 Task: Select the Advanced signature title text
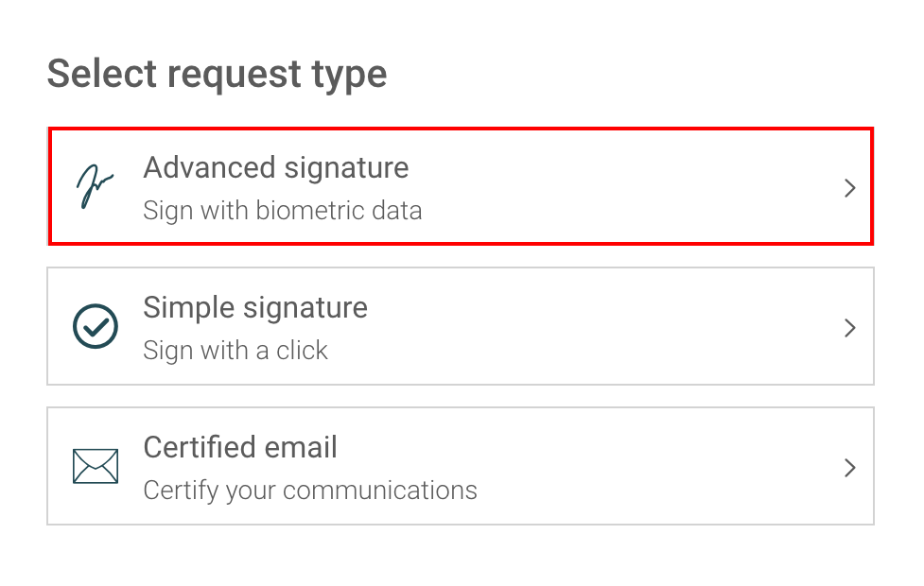pos(276,168)
